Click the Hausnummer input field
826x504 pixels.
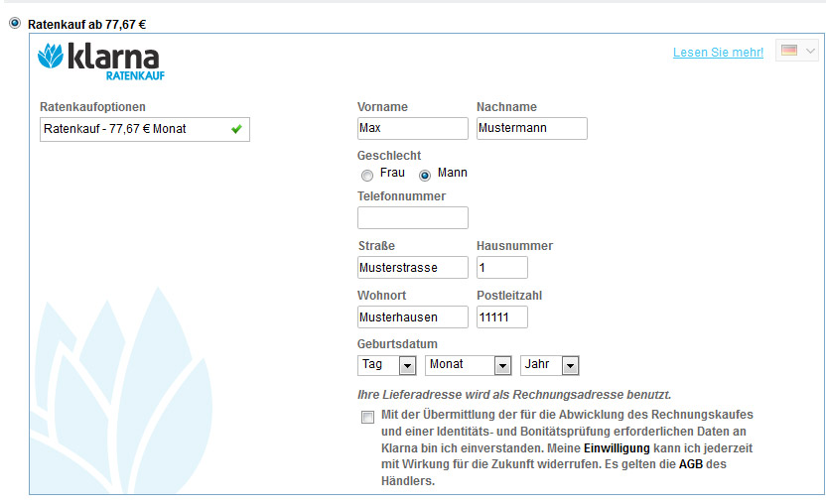click(501, 268)
